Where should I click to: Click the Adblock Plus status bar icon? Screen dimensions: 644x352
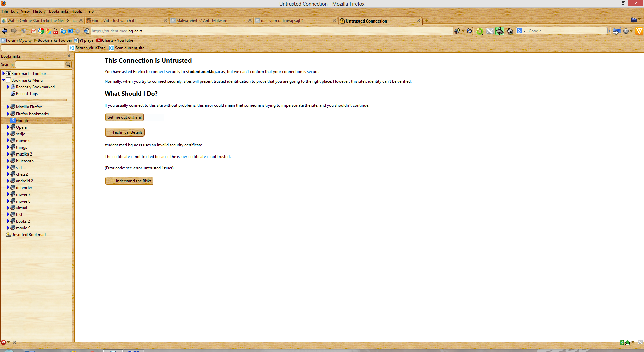click(3, 342)
